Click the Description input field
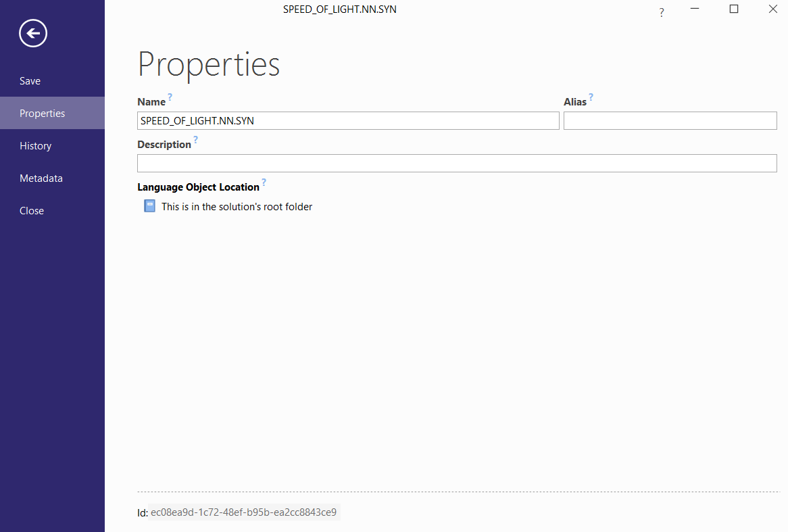Screen dimensions: 788x532 (x=457, y=163)
